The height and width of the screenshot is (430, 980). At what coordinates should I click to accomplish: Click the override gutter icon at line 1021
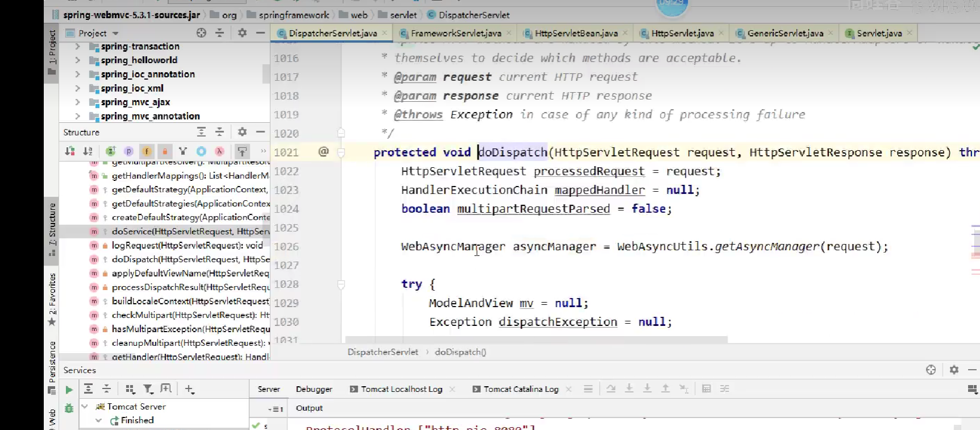pyautogui.click(x=323, y=151)
